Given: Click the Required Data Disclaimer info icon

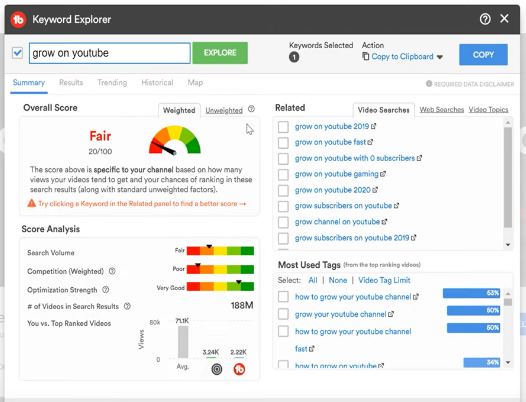Looking at the screenshot, I should pos(429,84).
